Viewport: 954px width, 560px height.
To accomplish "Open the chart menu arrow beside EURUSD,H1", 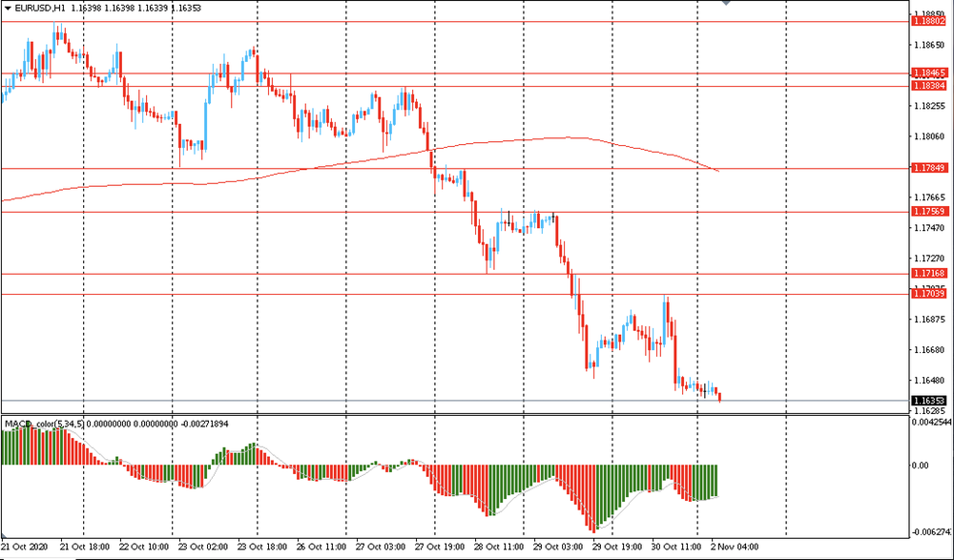I will [x=8, y=9].
